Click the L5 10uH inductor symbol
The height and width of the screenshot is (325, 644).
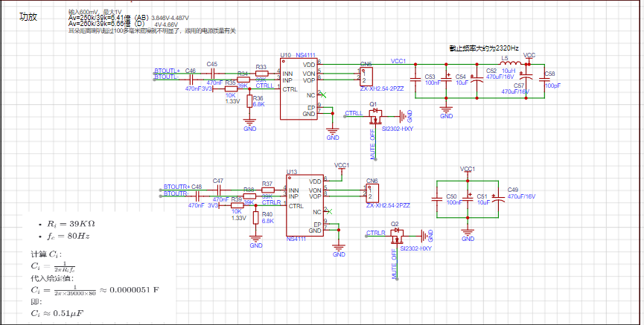click(x=511, y=63)
